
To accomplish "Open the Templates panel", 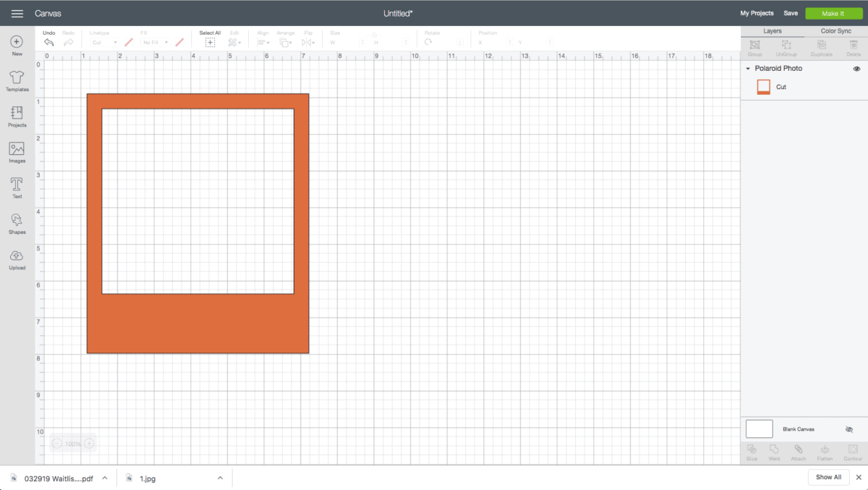I will pos(17,78).
